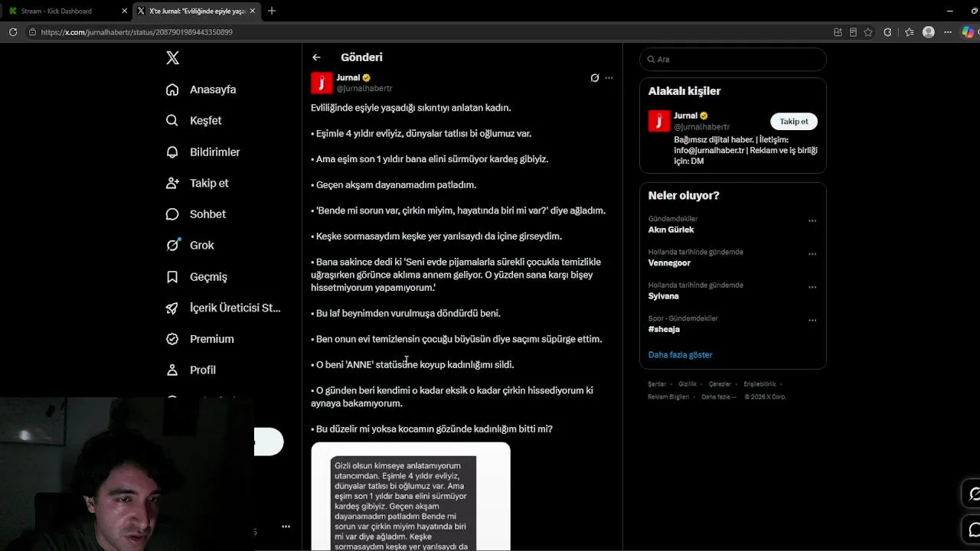
Task: Open the Vennegoor trend
Action: tap(669, 262)
